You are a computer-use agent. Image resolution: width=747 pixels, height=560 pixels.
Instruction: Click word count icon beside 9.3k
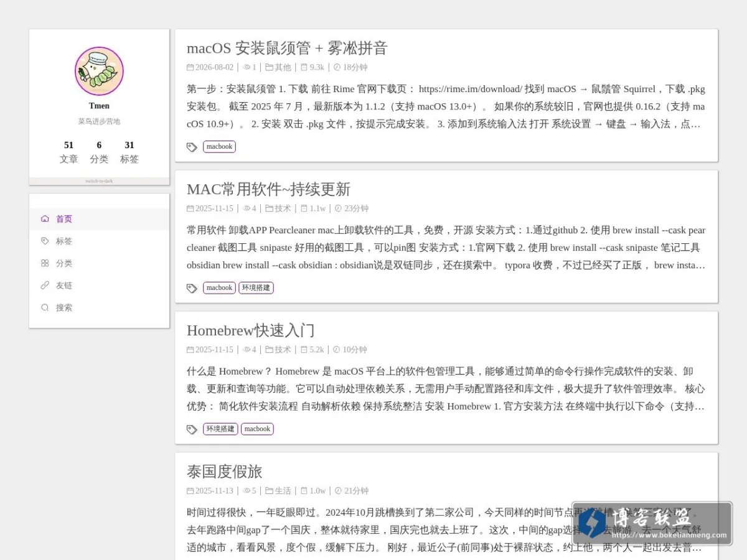coord(304,67)
